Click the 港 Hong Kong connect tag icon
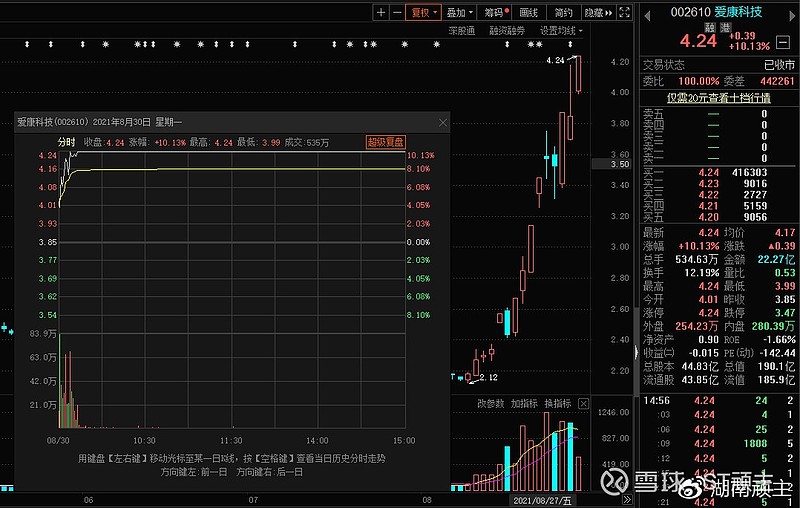This screenshot has height=508, width=800. tap(726, 28)
